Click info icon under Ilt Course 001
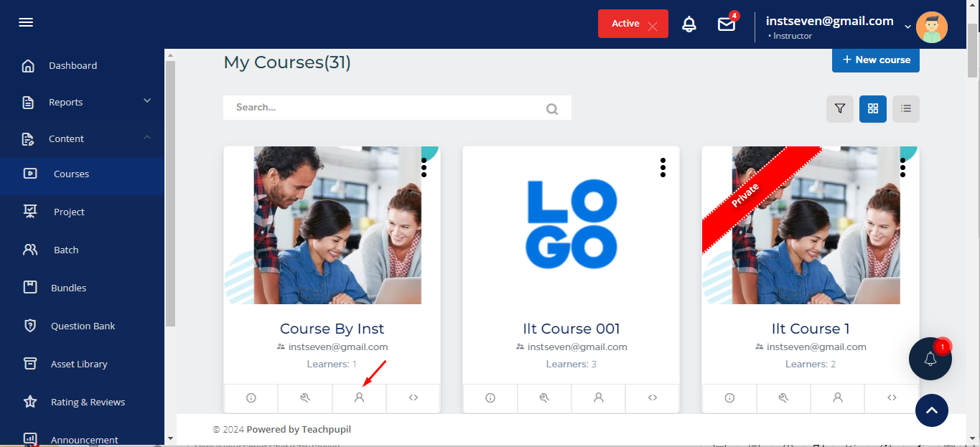 (x=490, y=398)
